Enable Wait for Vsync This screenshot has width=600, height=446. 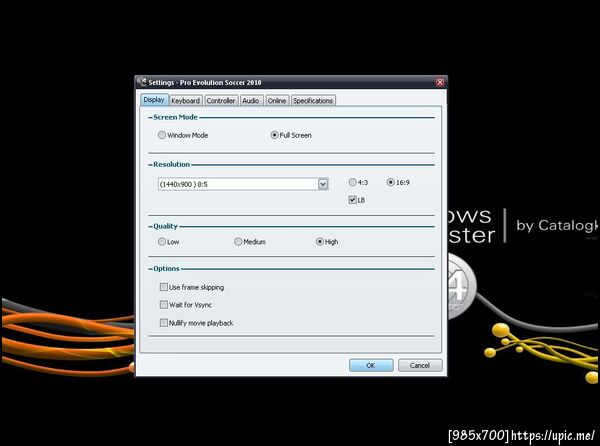164,304
